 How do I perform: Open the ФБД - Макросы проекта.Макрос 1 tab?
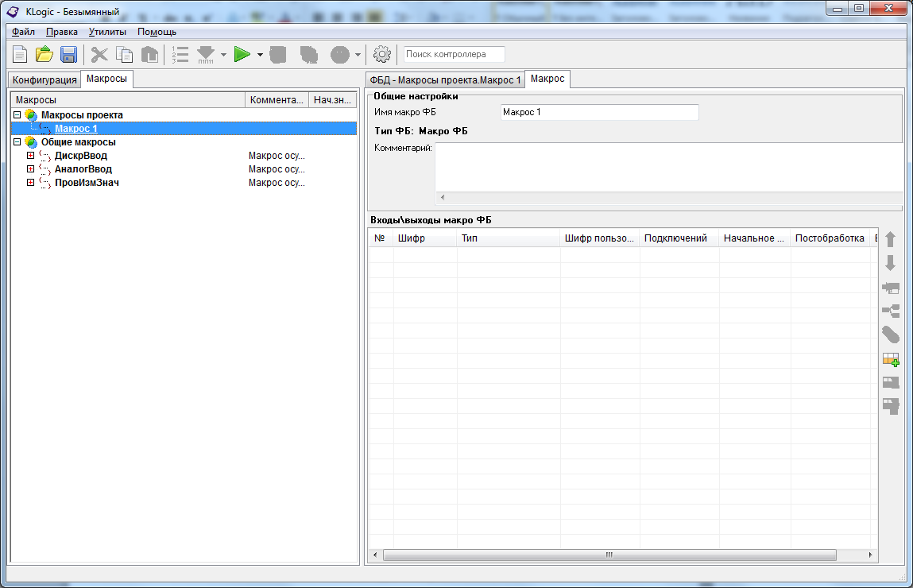click(x=445, y=79)
